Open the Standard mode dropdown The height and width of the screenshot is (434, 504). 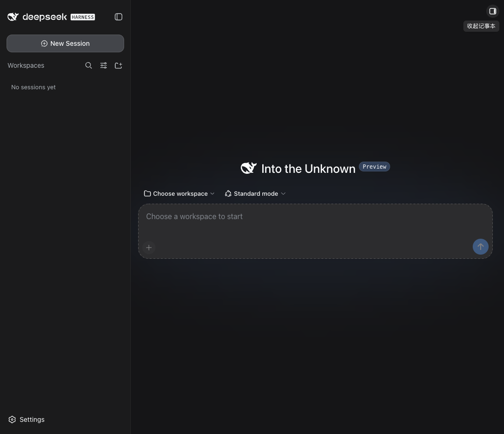[255, 194]
